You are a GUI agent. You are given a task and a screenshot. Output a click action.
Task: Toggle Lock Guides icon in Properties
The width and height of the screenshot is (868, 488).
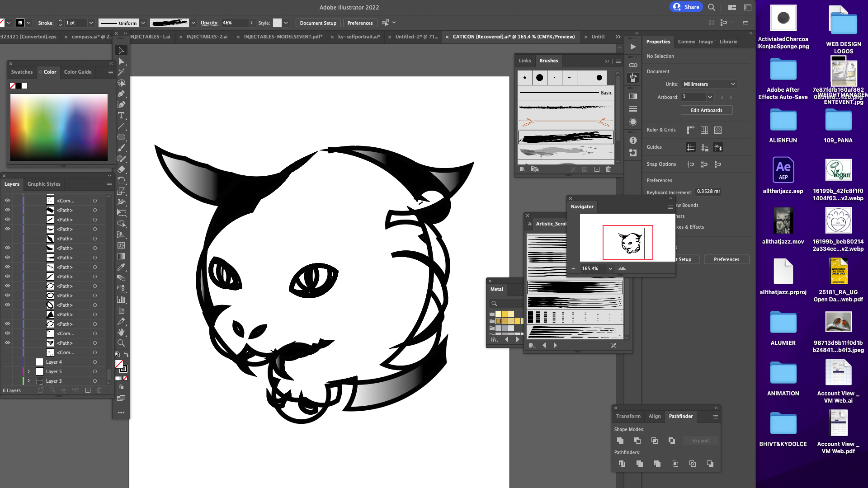pyautogui.click(x=704, y=147)
